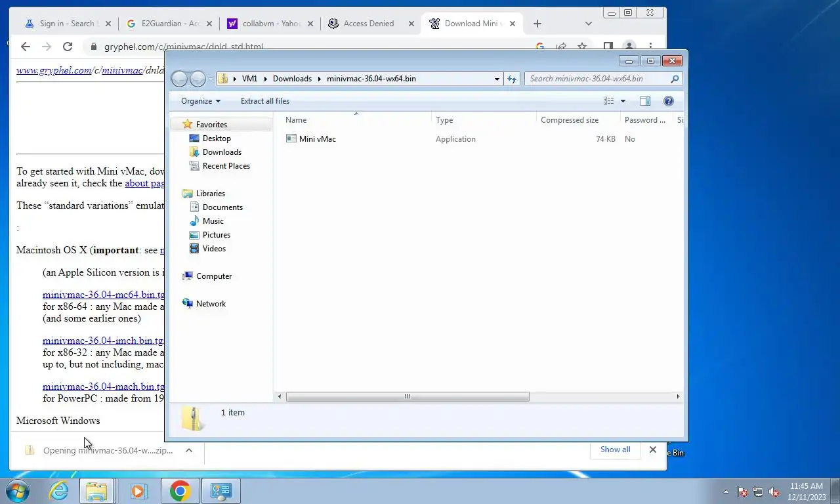Viewport: 840px width, 504px height.
Task: Open Downloads in the Favorites list
Action: pos(222,152)
